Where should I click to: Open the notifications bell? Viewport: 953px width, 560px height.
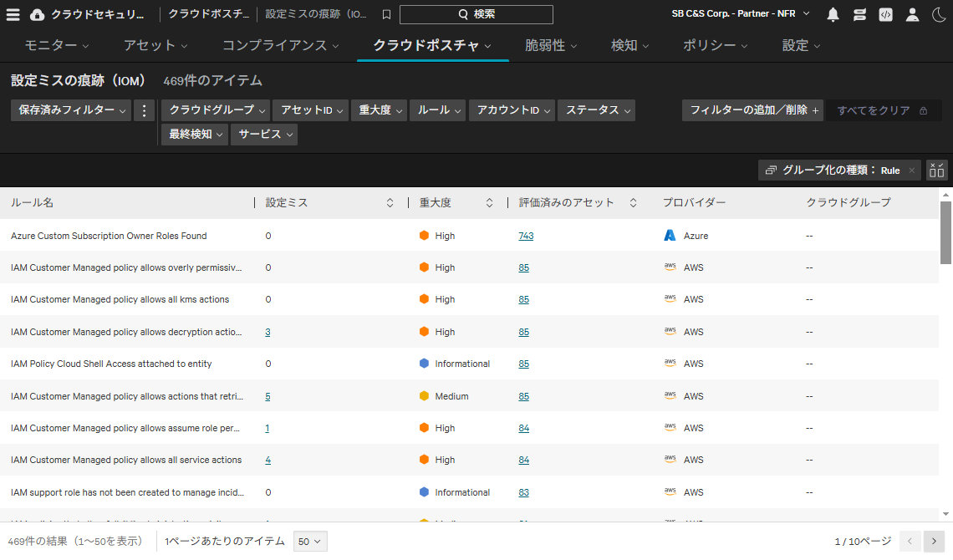(833, 14)
